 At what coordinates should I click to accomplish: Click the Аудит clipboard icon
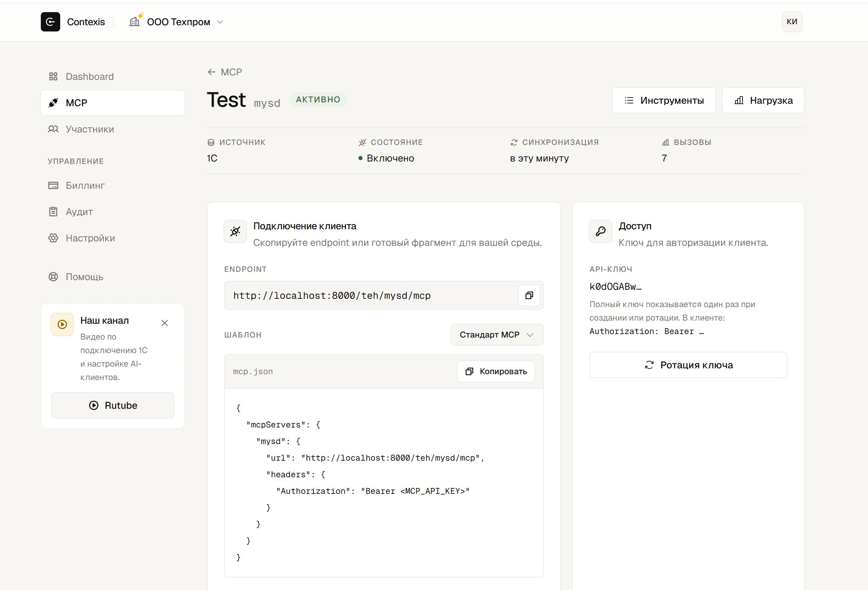[x=53, y=212]
